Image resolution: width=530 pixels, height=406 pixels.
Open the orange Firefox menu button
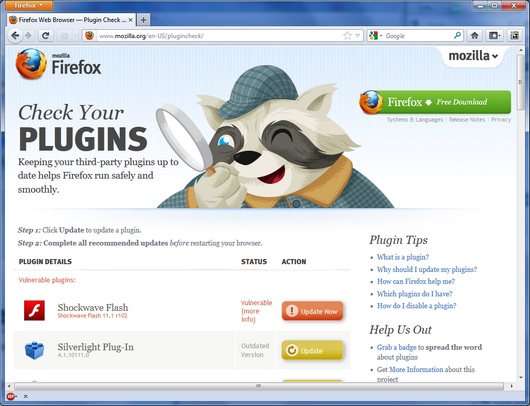tap(28, 5)
